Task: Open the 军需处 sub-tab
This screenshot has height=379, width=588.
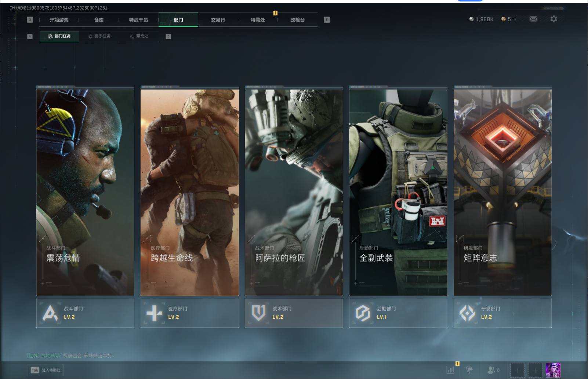Action: [x=139, y=36]
